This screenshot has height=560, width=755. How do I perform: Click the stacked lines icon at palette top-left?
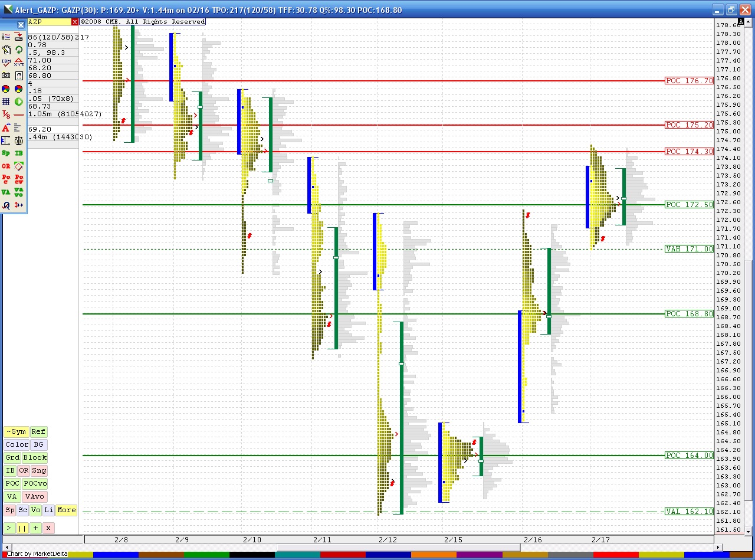6,37
